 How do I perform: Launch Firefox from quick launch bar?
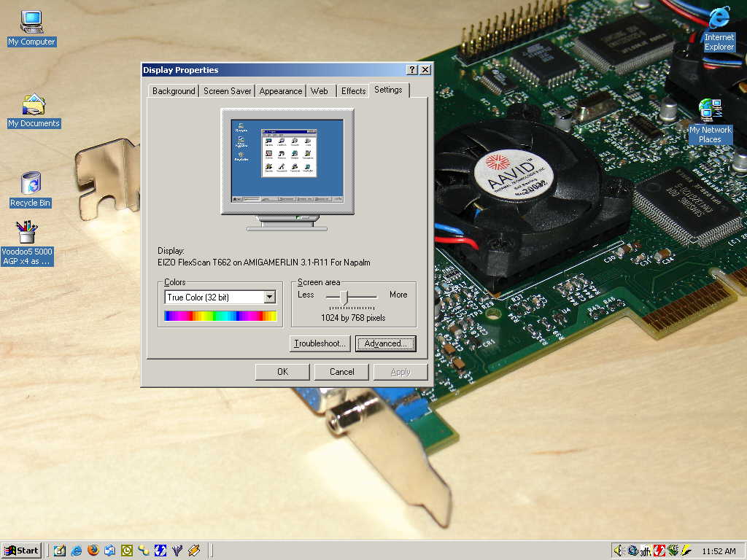tap(93, 551)
